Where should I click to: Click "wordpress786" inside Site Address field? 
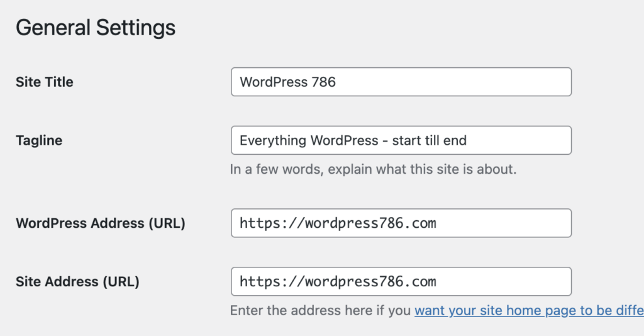click(354, 281)
